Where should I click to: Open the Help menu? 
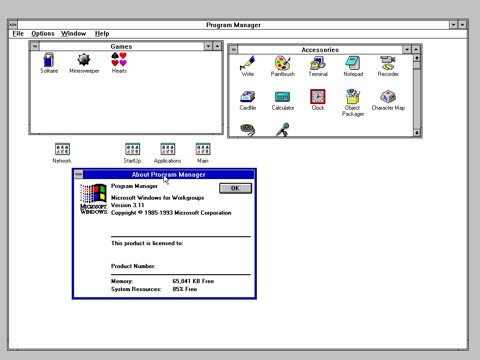102,34
